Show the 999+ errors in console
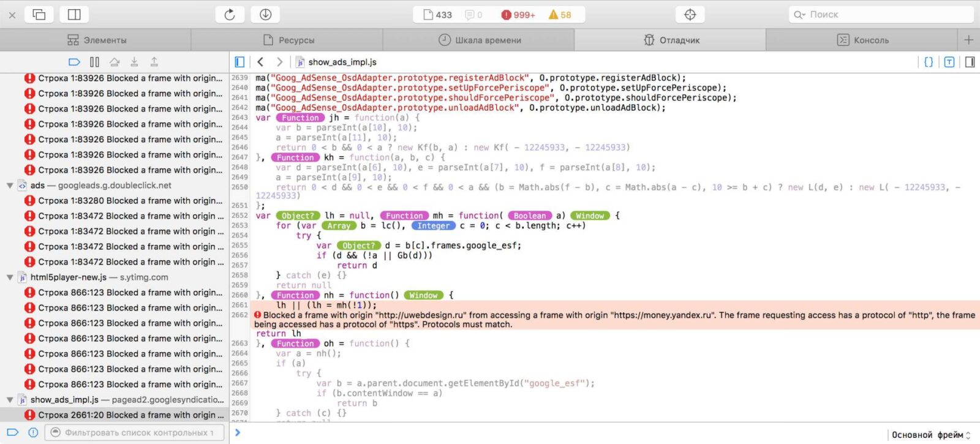 click(x=518, y=15)
